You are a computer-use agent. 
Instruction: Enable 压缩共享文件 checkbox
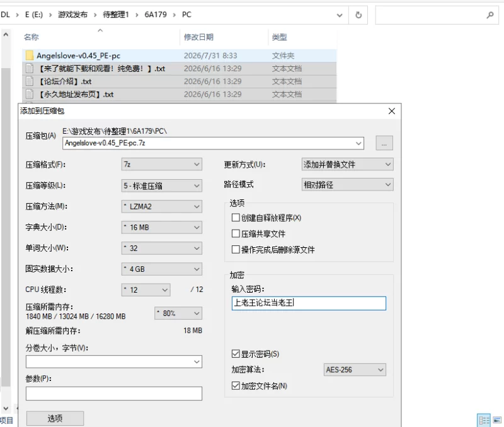coord(236,233)
